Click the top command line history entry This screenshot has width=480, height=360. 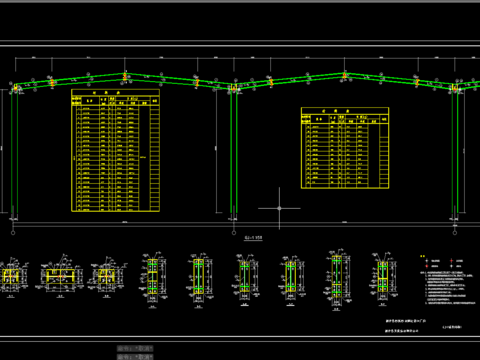pyautogui.click(x=135, y=348)
